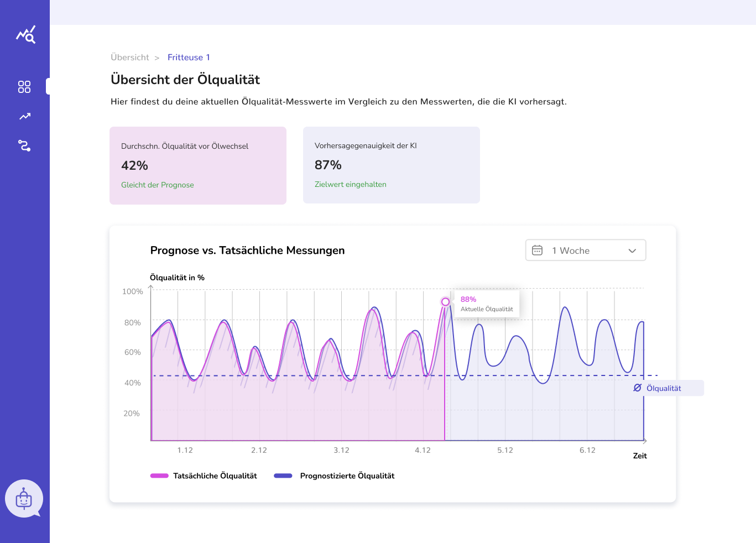Go back to Übersicht breadcrumb
This screenshot has width=756, height=543.
pyautogui.click(x=130, y=58)
